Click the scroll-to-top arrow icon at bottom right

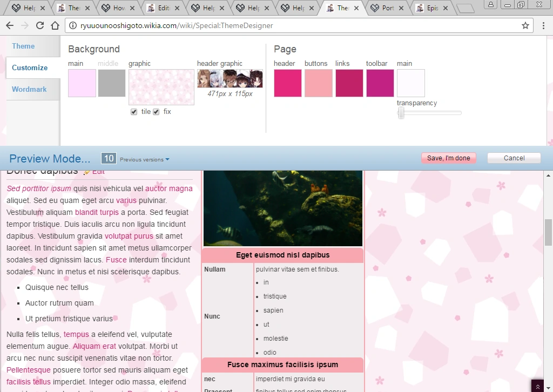point(537,386)
